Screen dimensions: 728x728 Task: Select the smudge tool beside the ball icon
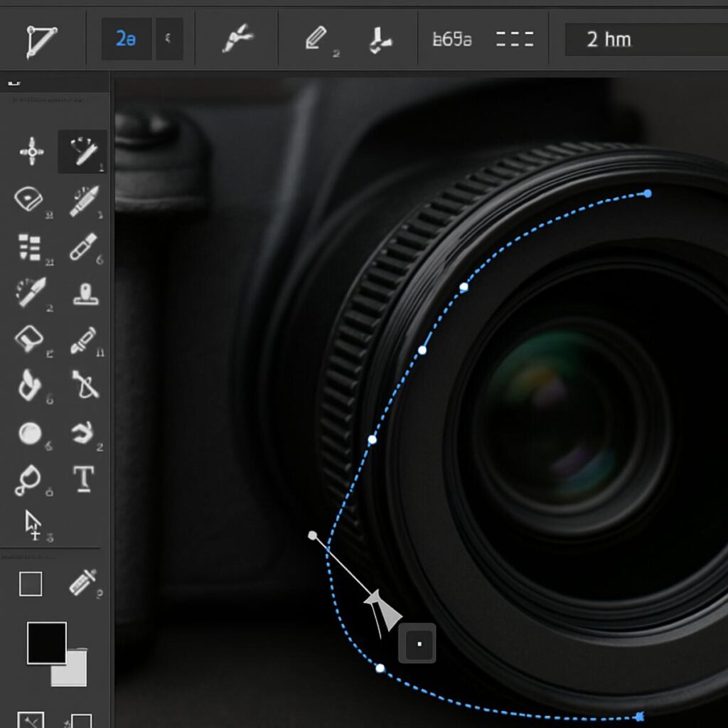(82, 433)
